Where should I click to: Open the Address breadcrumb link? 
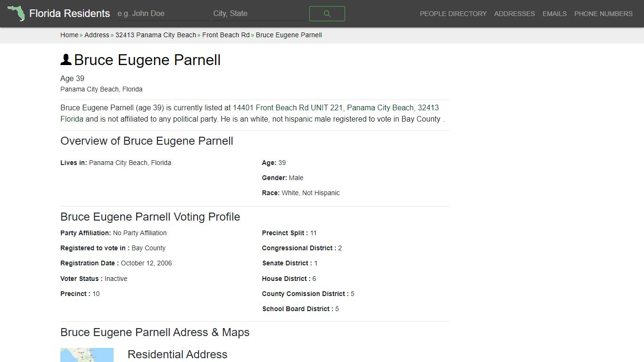[x=97, y=35]
